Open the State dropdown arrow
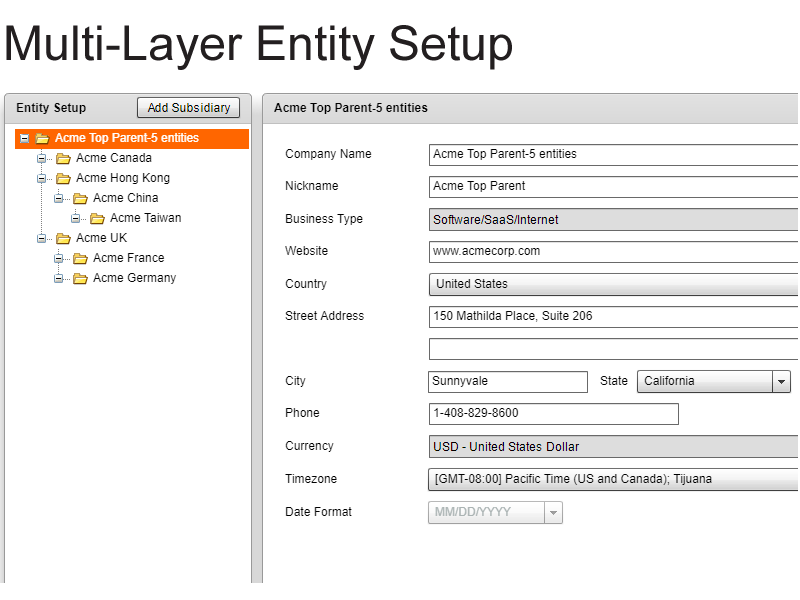Image resolution: width=800 pixels, height=600 pixels. click(x=781, y=381)
